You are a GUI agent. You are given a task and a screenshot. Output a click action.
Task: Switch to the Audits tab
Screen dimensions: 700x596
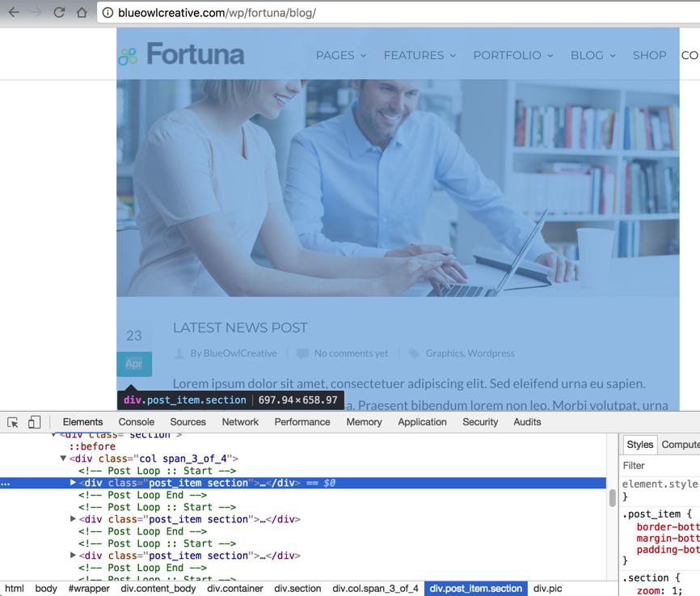pos(527,422)
